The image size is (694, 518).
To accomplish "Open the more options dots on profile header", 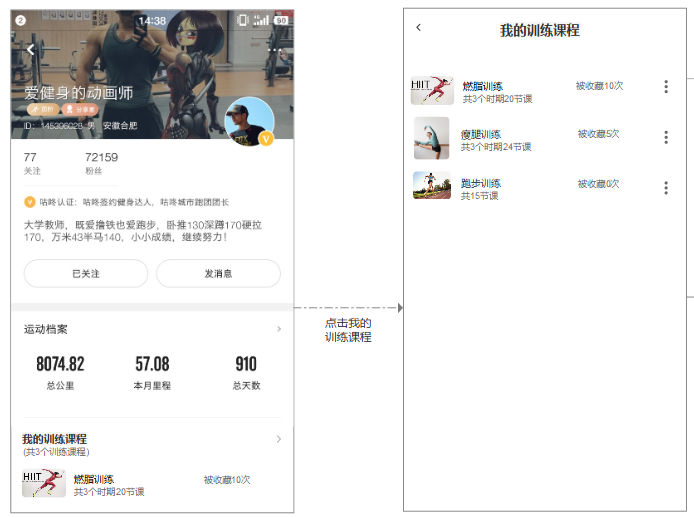I will [x=274, y=50].
